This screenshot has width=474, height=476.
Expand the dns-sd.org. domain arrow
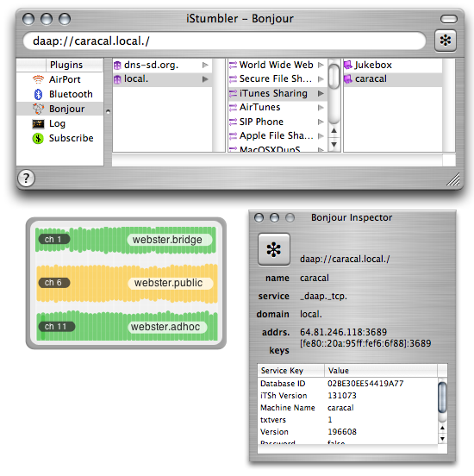click(x=205, y=65)
